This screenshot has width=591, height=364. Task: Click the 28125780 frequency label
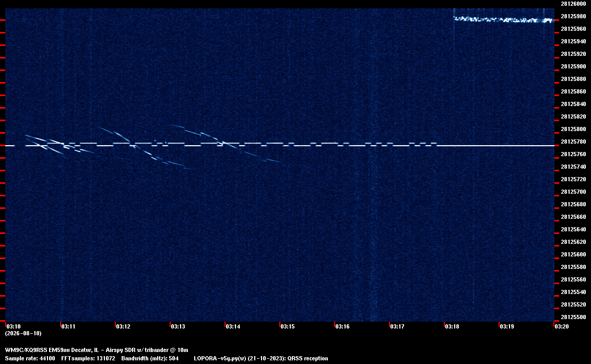pyautogui.click(x=573, y=142)
